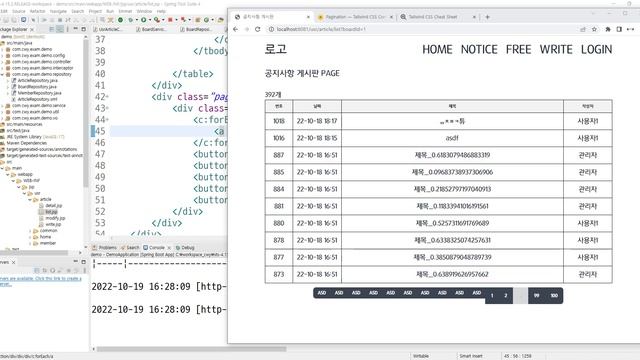Click the red stop toolbar icon in Eclipse
Image resolution: width=640 pixels, height=360 pixels.
pyautogui.click(x=170, y=20)
